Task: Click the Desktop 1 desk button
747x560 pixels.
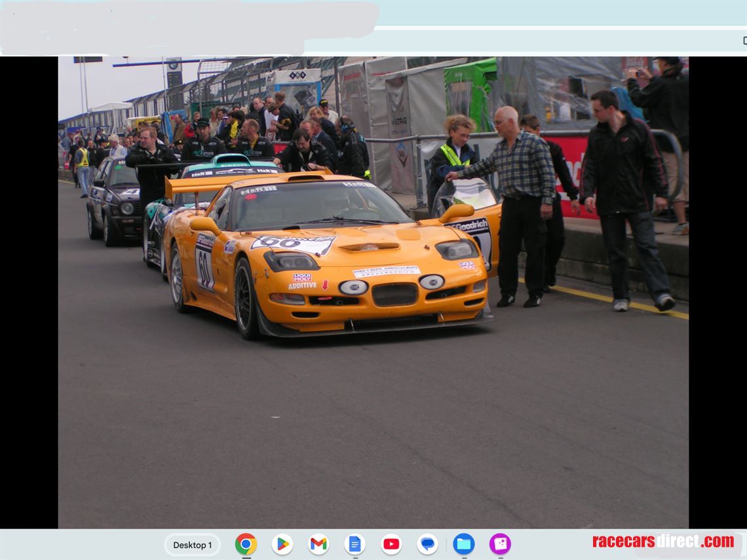Action: coord(193,545)
